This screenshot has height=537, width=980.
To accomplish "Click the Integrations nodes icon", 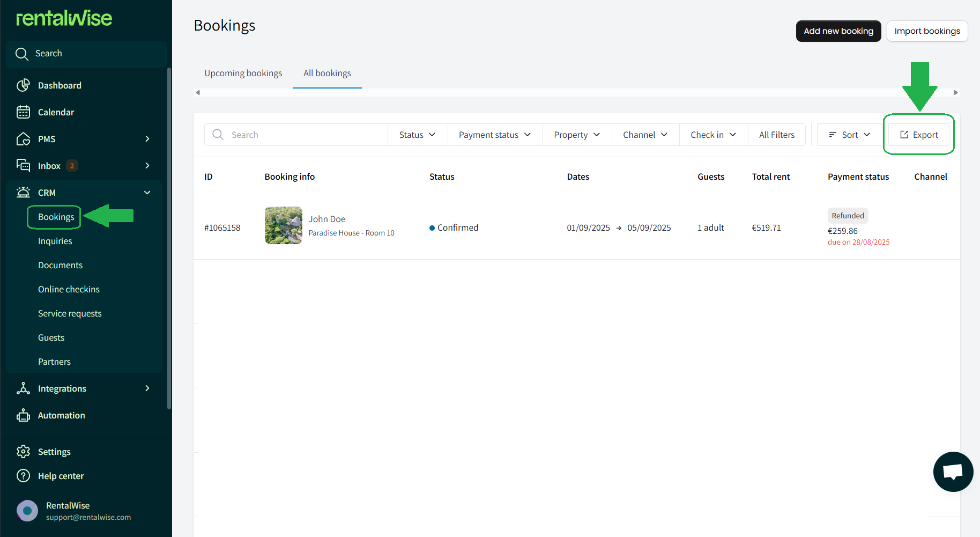I will tap(23, 388).
